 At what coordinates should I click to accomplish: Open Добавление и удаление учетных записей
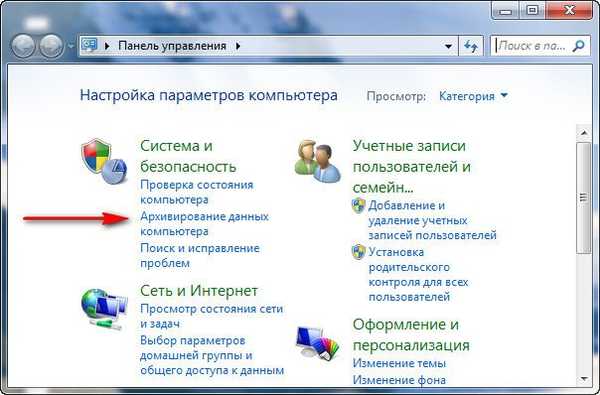tap(432, 220)
